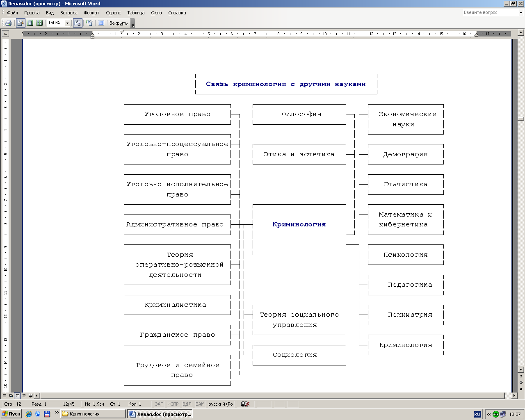The height and width of the screenshot is (420, 525).
Task: Open the Сервис menu
Action: tap(113, 13)
